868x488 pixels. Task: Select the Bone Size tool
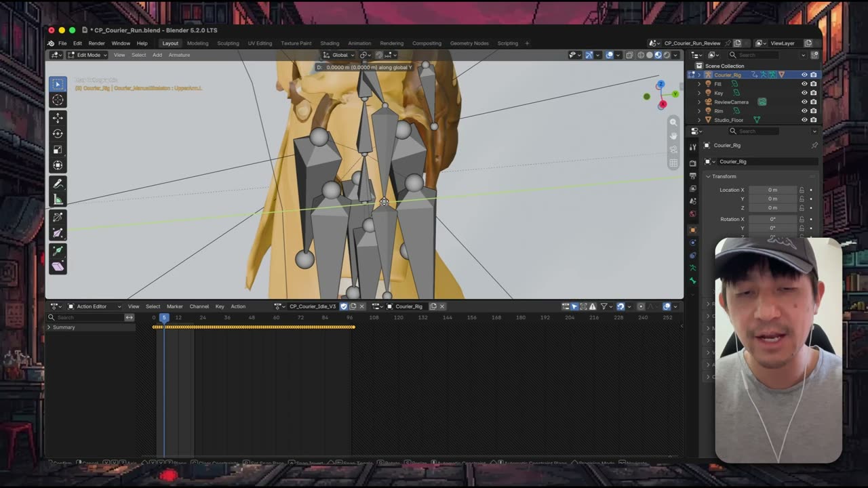pos(58,233)
